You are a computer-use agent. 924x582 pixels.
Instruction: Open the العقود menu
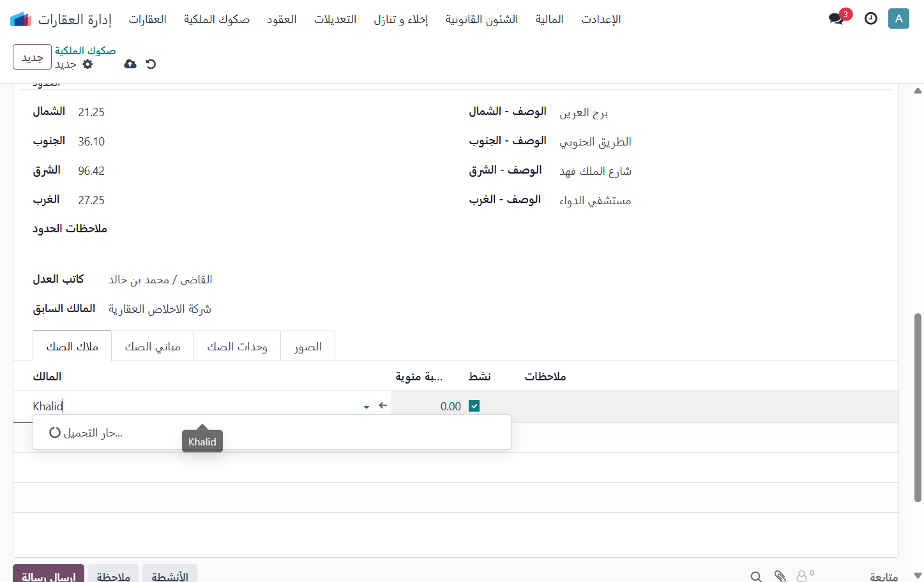282,19
